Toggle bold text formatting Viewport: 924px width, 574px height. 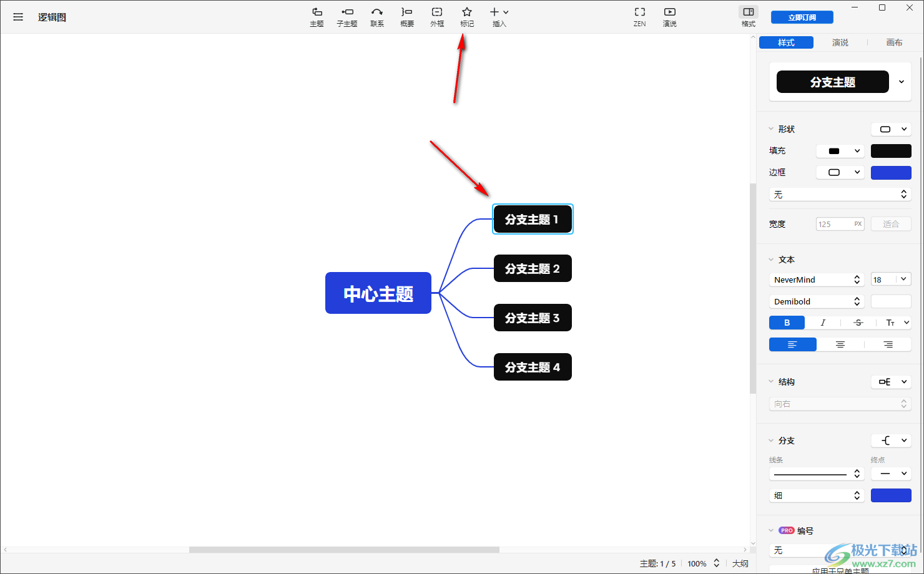coord(787,323)
